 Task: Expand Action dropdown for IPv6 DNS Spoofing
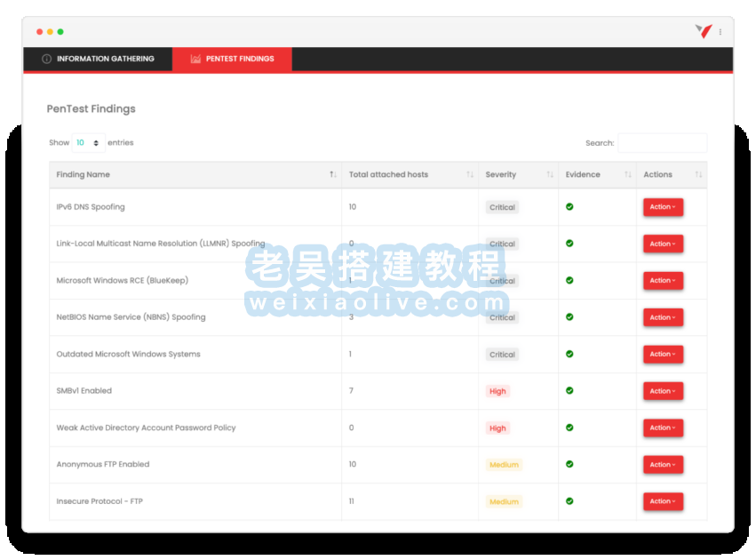pyautogui.click(x=663, y=207)
